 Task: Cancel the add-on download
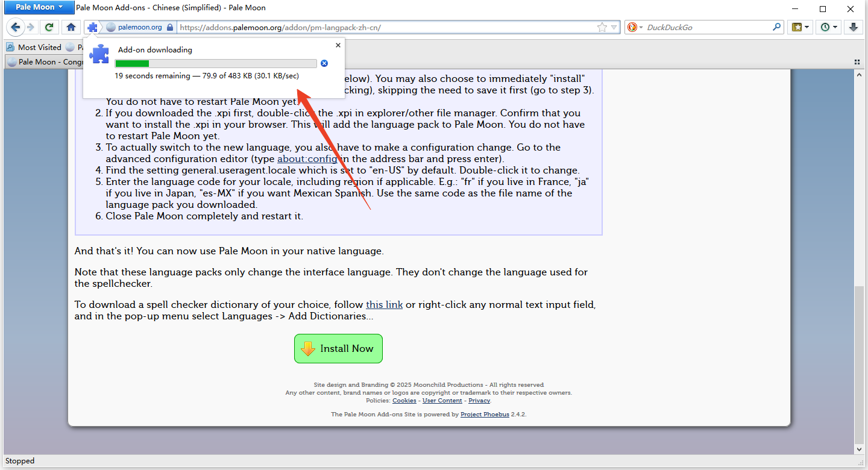point(324,64)
